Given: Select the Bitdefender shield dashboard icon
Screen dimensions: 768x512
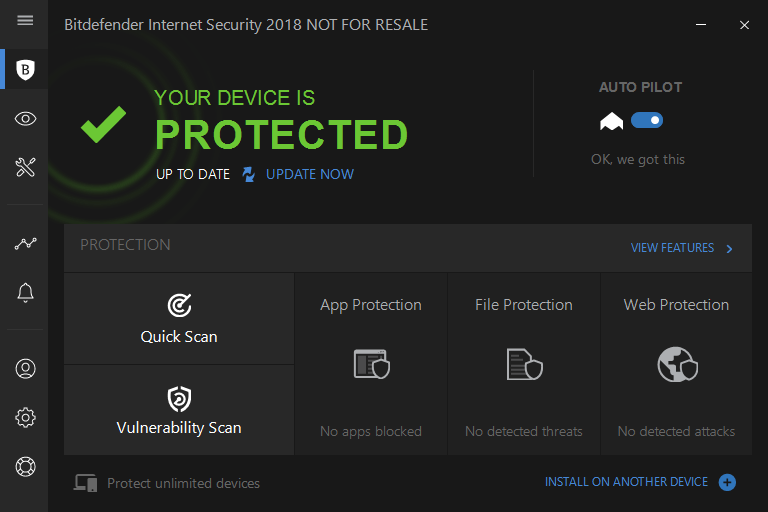Looking at the screenshot, I should tap(26, 69).
